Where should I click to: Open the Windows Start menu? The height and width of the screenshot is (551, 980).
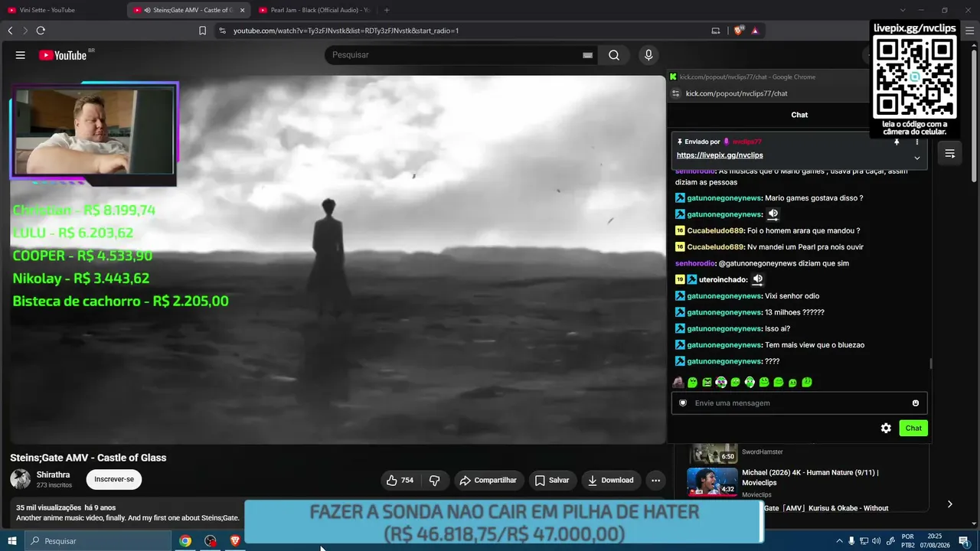[12, 541]
